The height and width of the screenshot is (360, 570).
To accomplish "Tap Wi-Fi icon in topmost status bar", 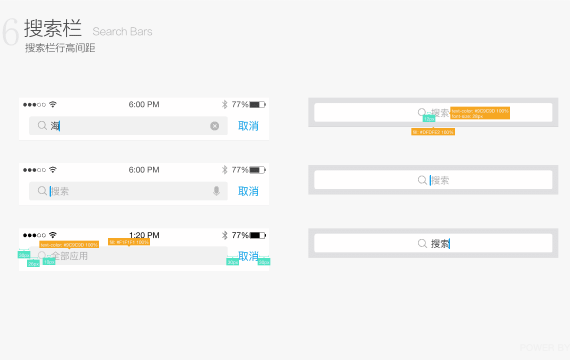I will coord(53,104).
